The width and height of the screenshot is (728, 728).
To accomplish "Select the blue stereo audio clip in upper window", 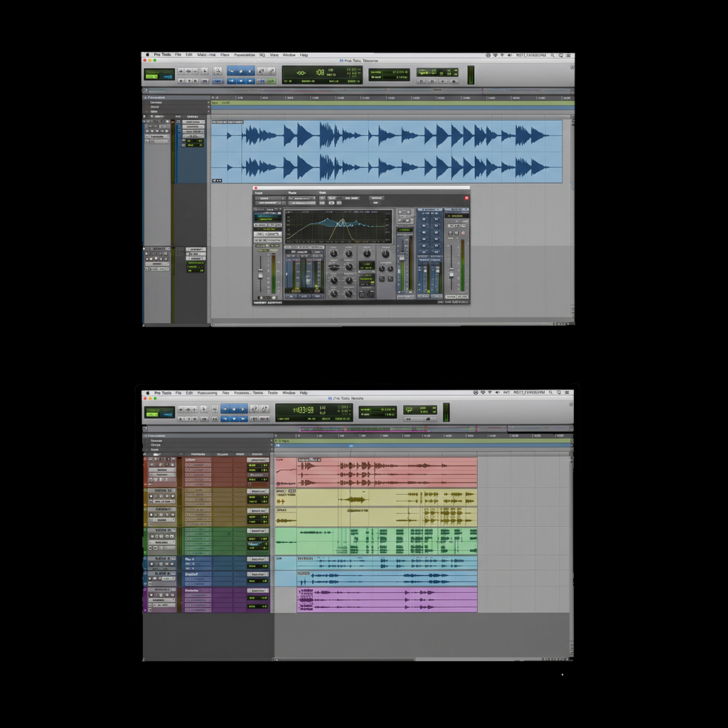I will 387,152.
